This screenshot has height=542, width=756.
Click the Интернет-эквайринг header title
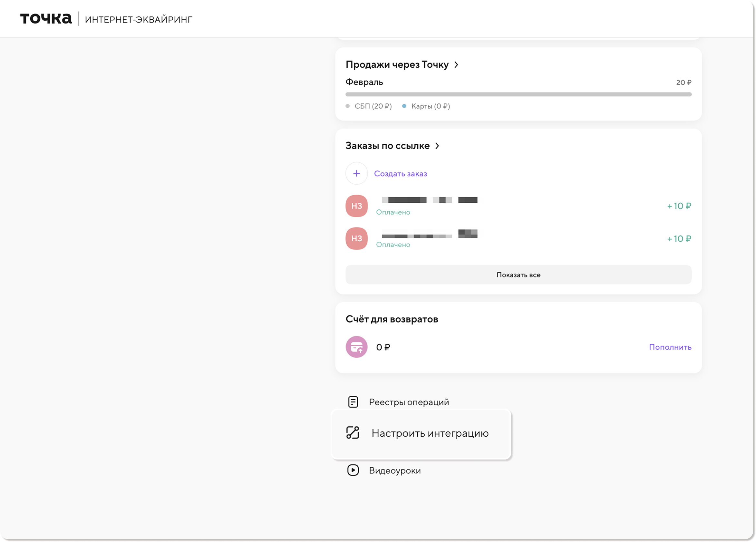[139, 20]
